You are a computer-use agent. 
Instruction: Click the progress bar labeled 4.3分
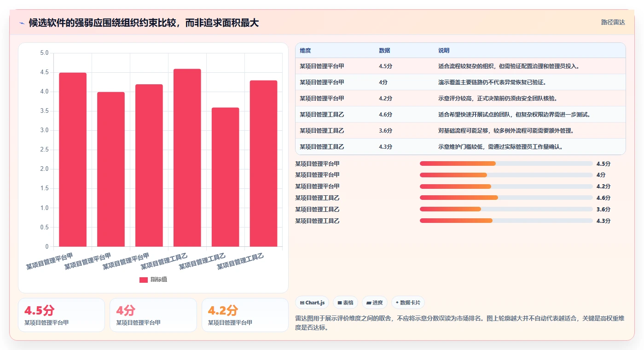506,221
